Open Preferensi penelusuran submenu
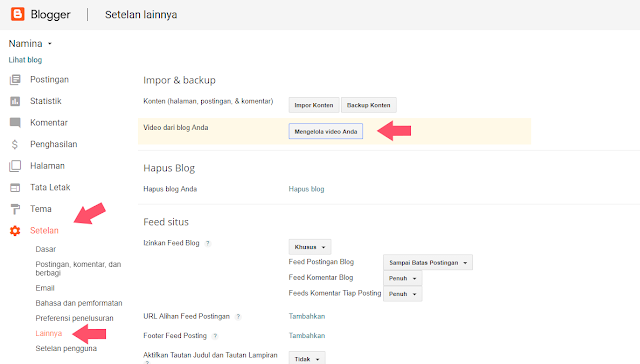This screenshot has width=640, height=364. [74, 318]
